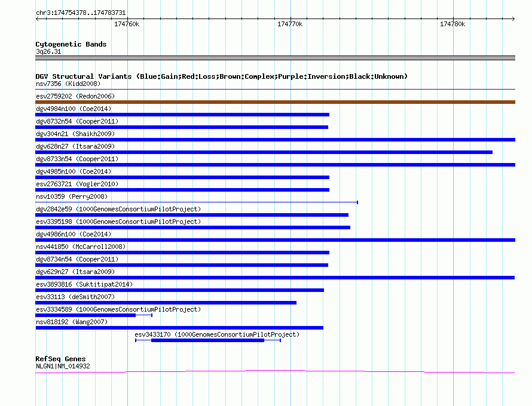Click the blue dgv8732n54 gain bar
532x406 pixels.
[x=182, y=127]
